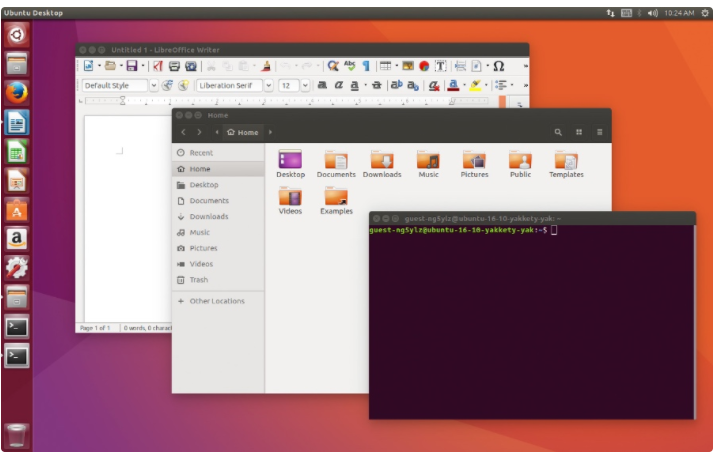The image size is (716, 456).
Task: Switch Files to grid view toggle
Action: (579, 132)
